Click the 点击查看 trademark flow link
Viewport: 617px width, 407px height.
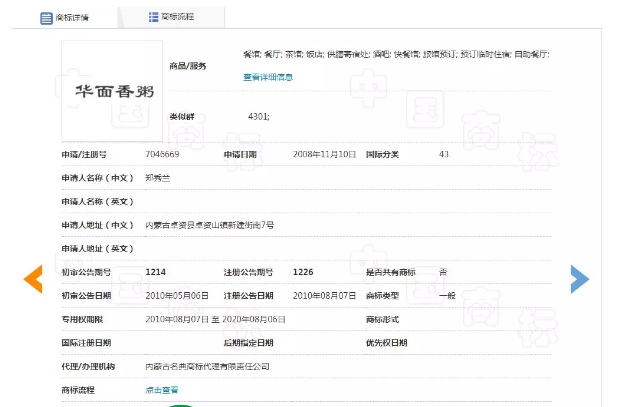pos(162,389)
